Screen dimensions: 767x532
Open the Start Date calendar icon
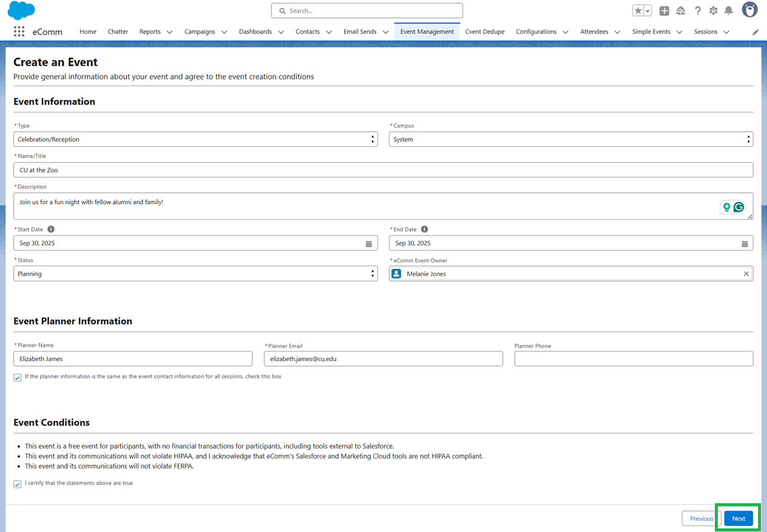[369, 243]
